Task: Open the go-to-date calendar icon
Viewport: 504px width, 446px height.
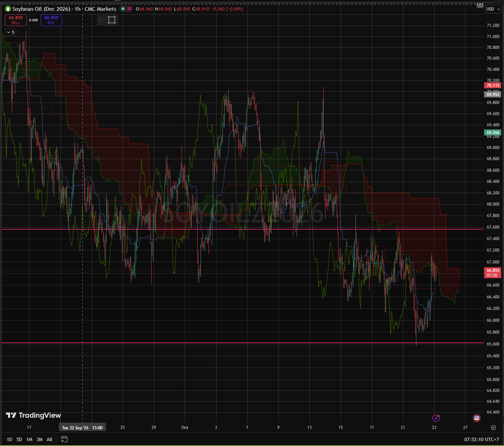Action: click(x=64, y=439)
